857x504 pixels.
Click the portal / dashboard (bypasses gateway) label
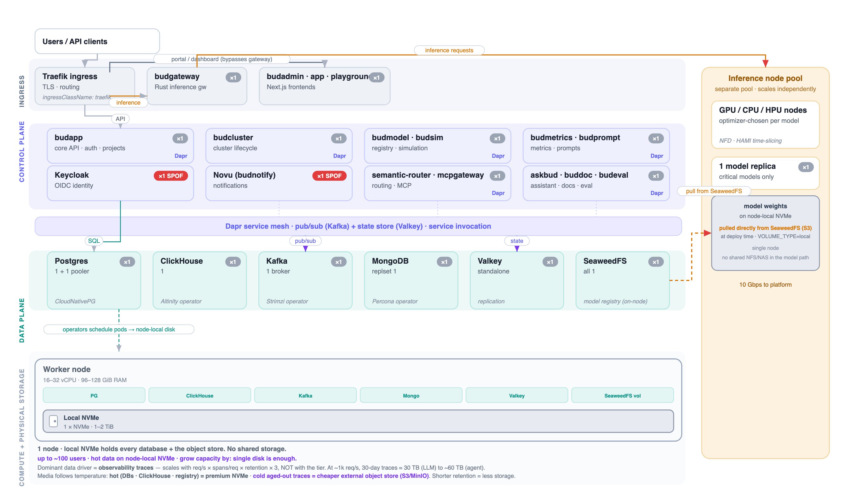tap(222, 59)
